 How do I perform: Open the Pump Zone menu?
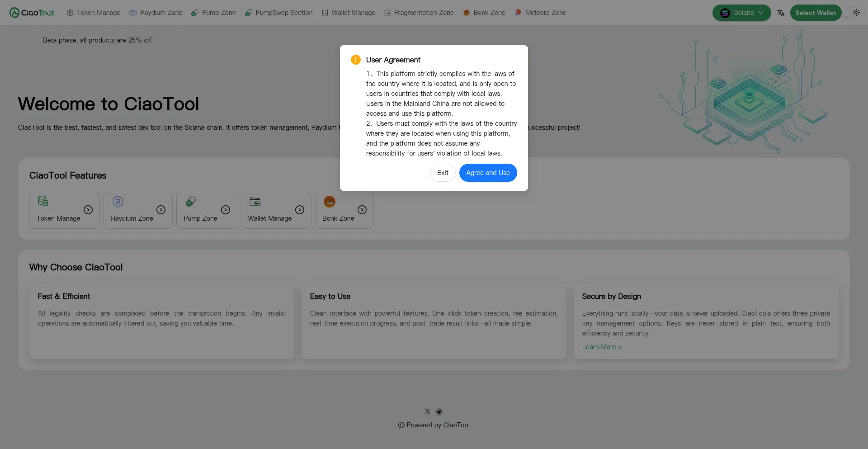pyautogui.click(x=213, y=13)
